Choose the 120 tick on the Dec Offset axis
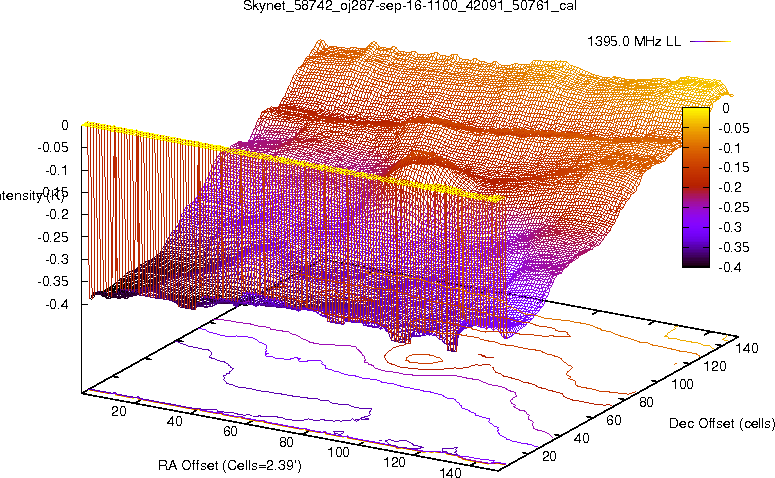 coord(715,366)
